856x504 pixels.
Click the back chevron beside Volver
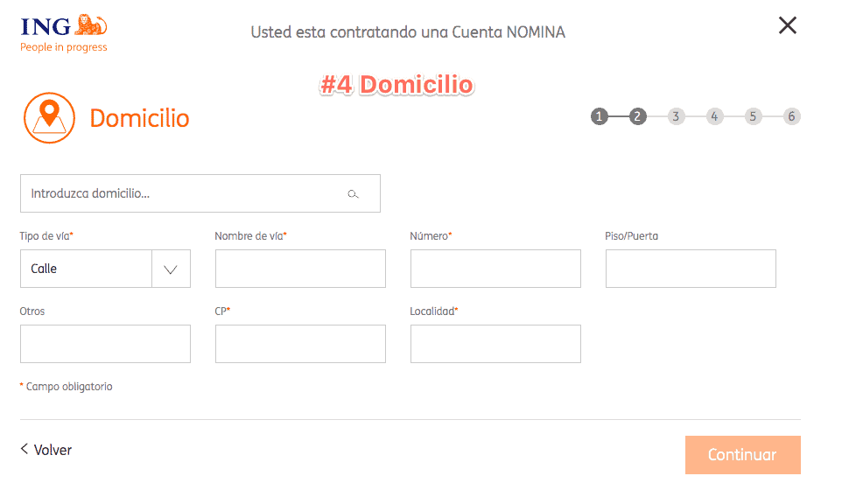click(x=24, y=449)
